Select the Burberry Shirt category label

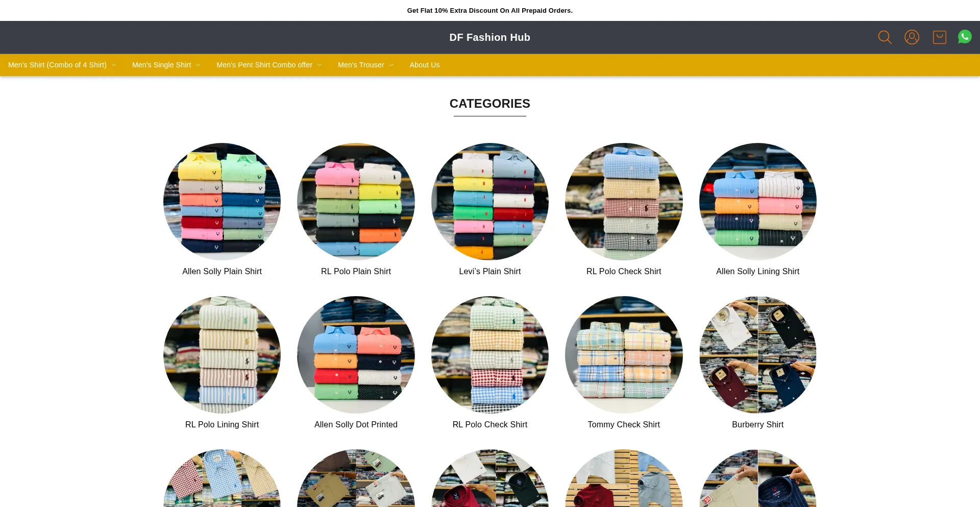[x=757, y=425]
